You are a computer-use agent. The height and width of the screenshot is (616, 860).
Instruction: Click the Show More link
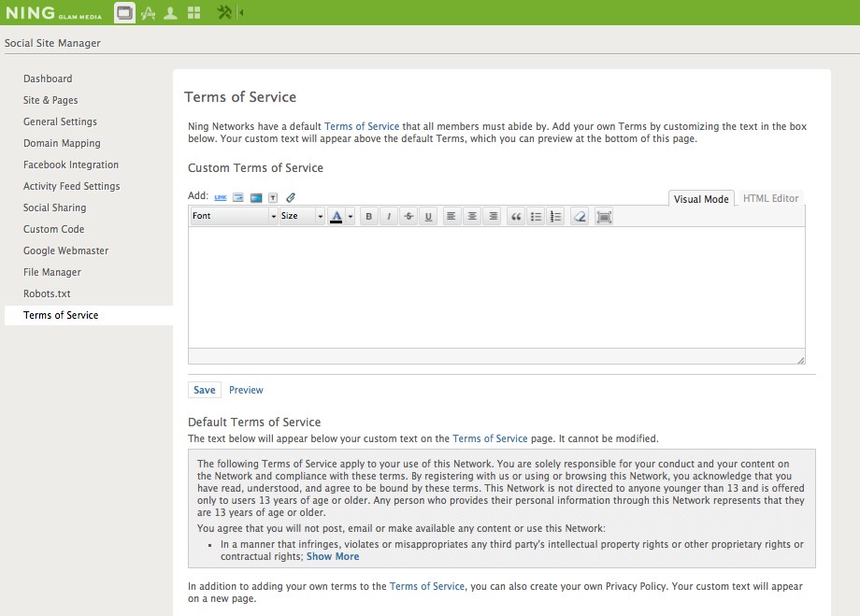point(333,556)
